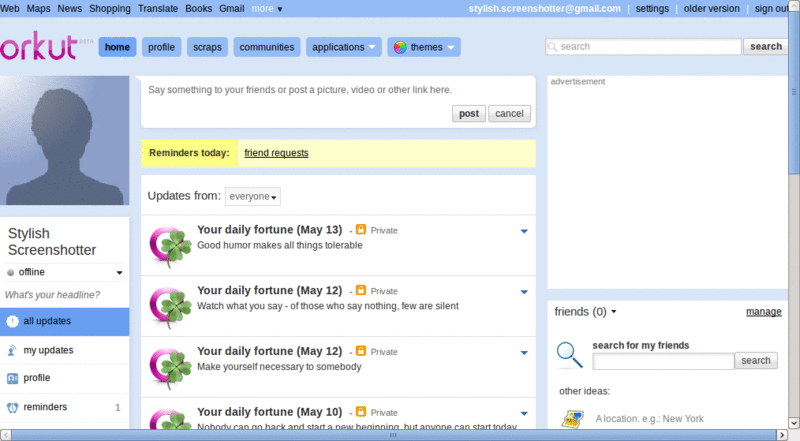Click clover icon of 'Make yourself necessary' fortune
The width and height of the screenshot is (800, 441).
pyautogui.click(x=170, y=368)
